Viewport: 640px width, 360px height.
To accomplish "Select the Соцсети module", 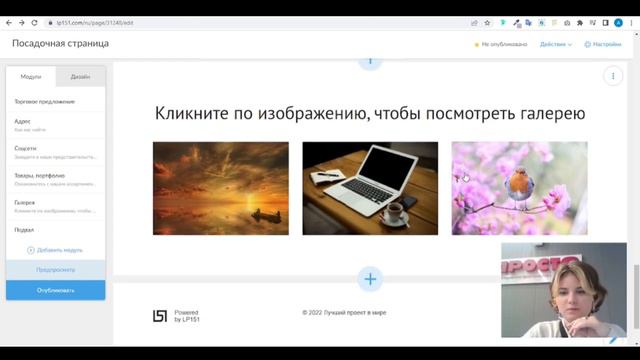I will point(56,152).
